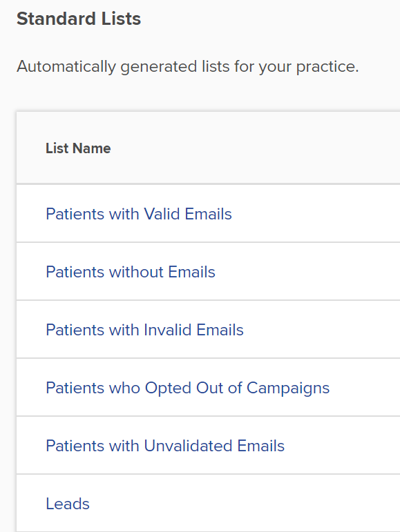Click the automatically generated lists description text

187,66
